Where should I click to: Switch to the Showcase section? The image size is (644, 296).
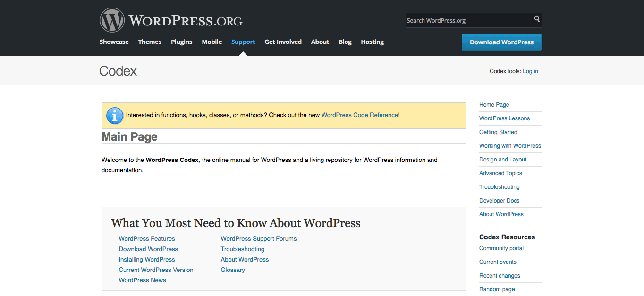pos(114,42)
